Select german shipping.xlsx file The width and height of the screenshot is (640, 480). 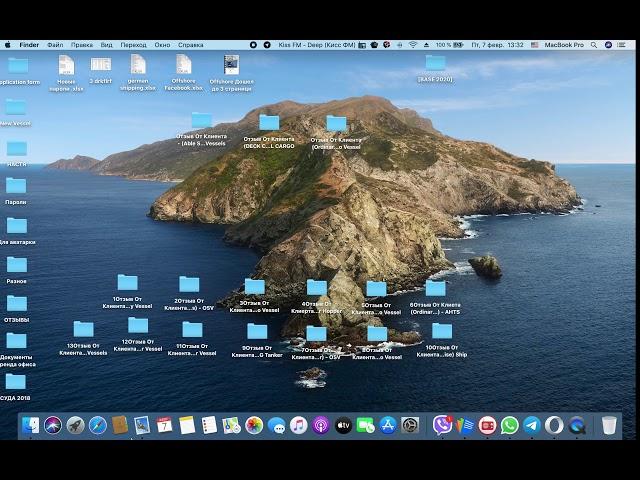[138, 73]
